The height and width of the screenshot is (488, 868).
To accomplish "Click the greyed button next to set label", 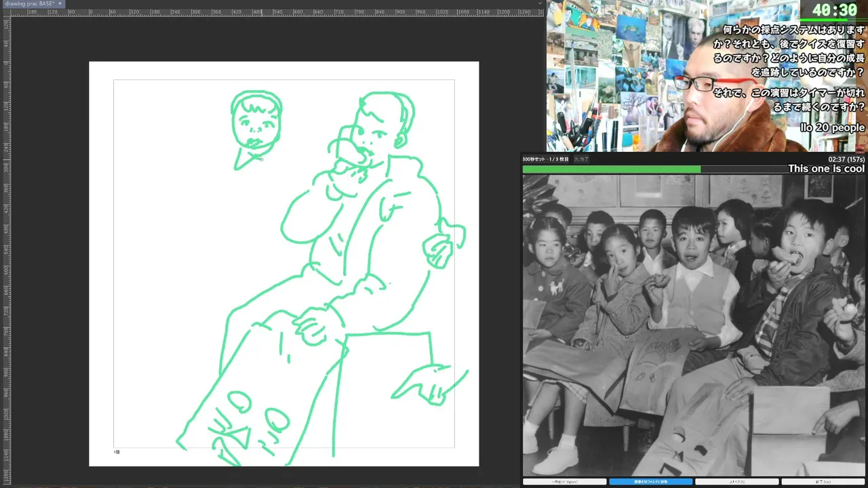I will tap(581, 159).
